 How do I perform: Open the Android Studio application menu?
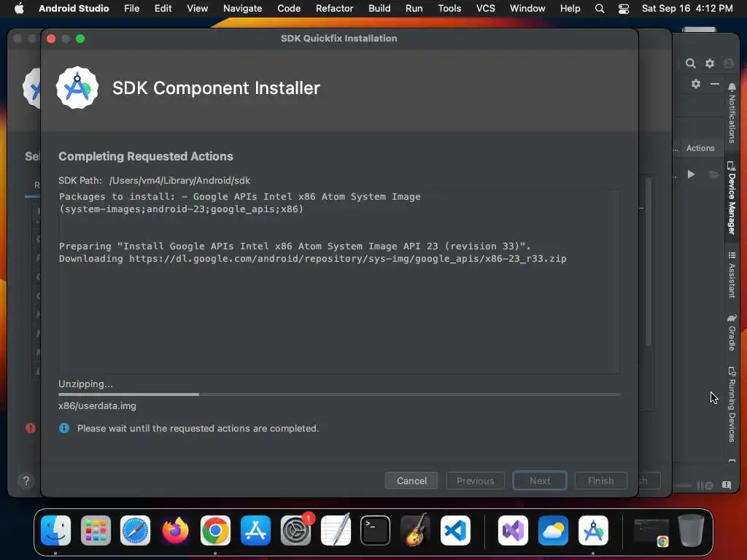coord(74,9)
